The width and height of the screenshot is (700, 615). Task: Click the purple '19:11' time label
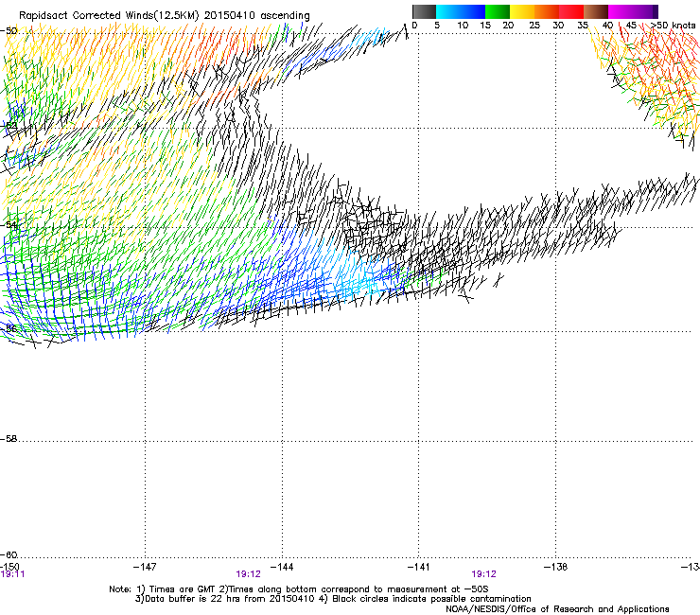tap(12, 574)
